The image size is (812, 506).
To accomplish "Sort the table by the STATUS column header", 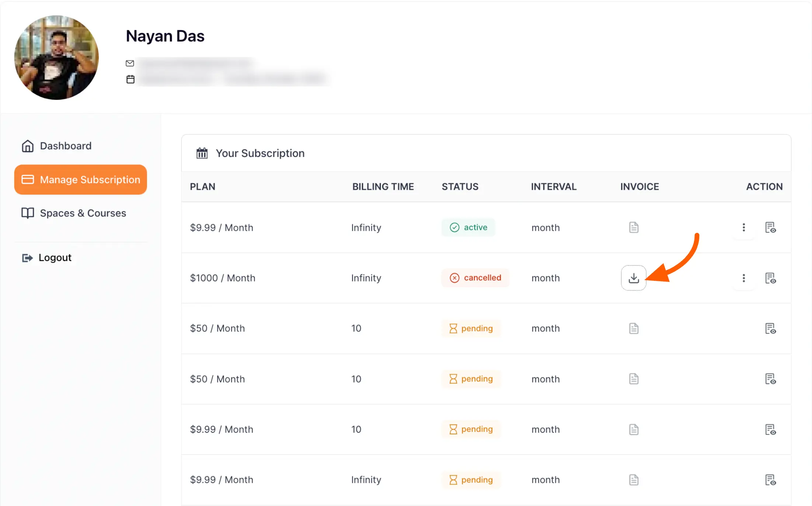I will [460, 186].
